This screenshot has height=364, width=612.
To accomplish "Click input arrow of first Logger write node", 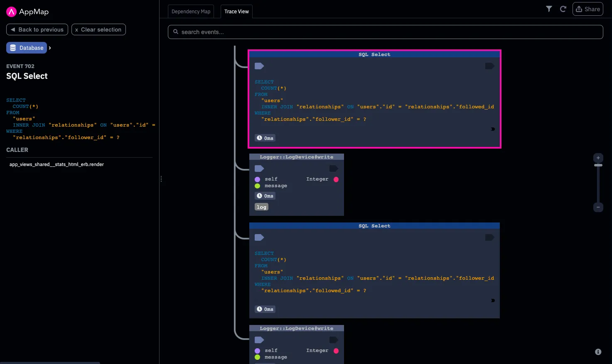I will (x=259, y=169).
